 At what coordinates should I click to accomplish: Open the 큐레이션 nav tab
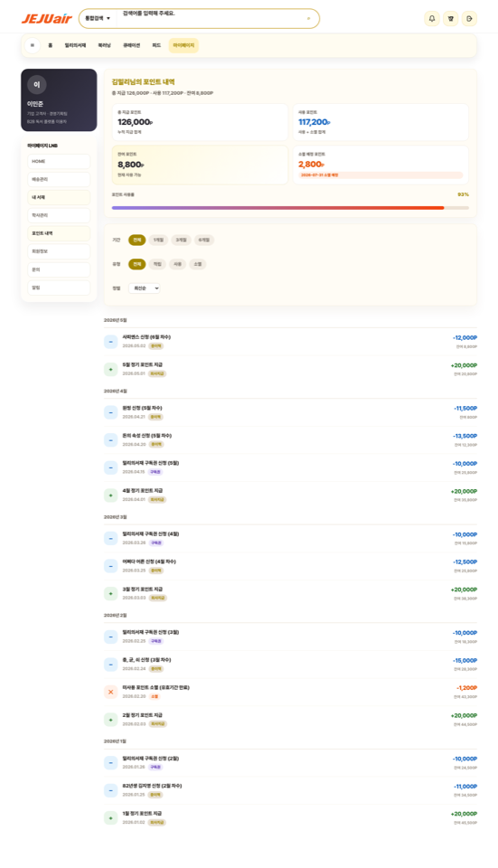[x=131, y=45]
